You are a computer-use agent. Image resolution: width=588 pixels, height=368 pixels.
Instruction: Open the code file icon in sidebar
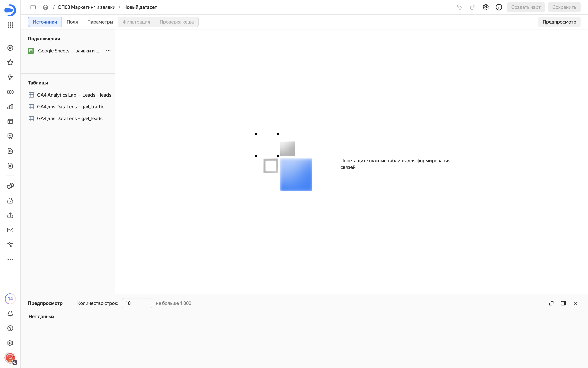(x=10, y=151)
